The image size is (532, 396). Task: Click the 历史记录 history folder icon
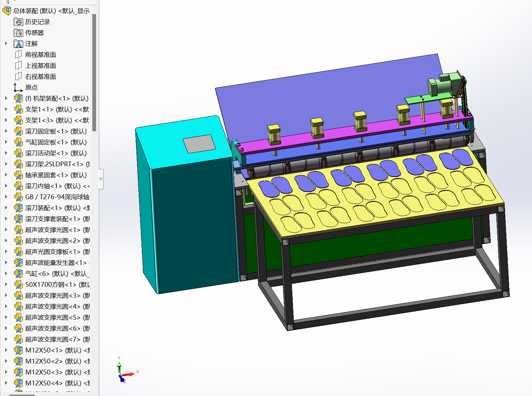point(18,22)
